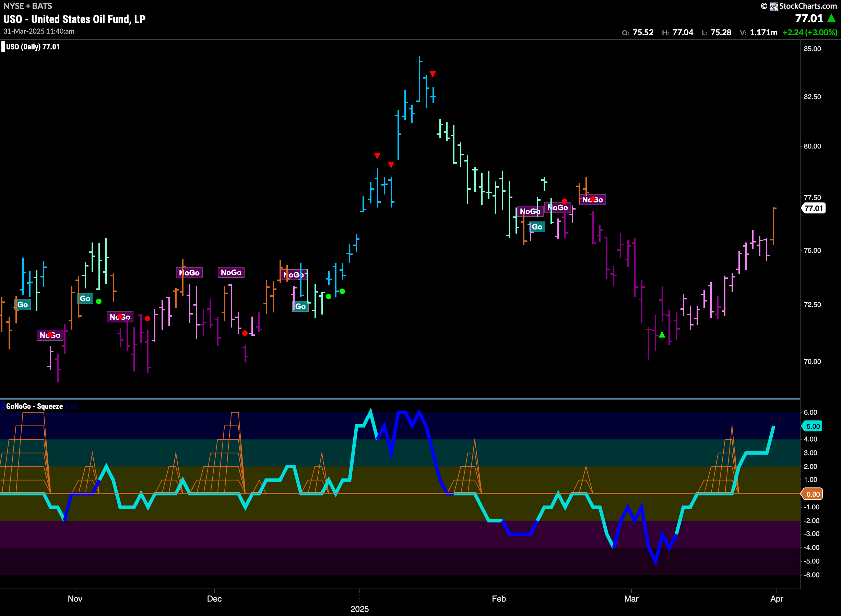Click the Dec date axis label
The image size is (841, 616).
point(214,599)
